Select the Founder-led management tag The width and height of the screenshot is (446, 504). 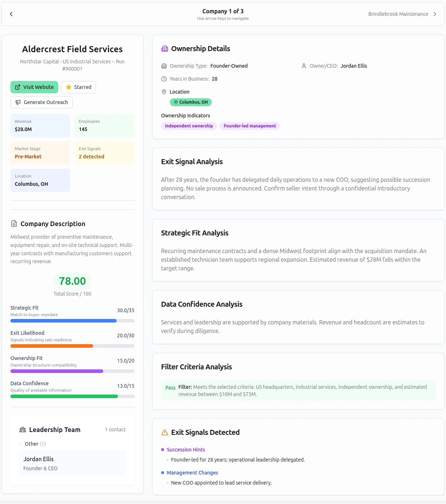tap(250, 126)
